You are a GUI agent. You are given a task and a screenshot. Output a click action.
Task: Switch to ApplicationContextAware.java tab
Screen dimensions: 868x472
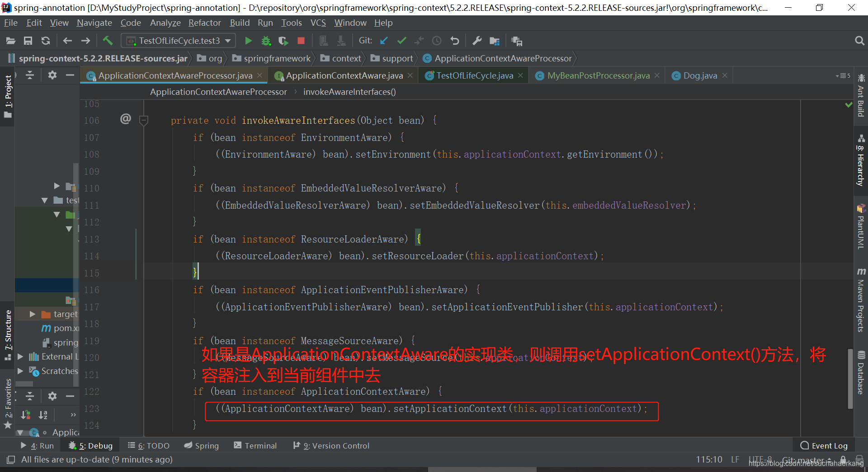point(344,75)
